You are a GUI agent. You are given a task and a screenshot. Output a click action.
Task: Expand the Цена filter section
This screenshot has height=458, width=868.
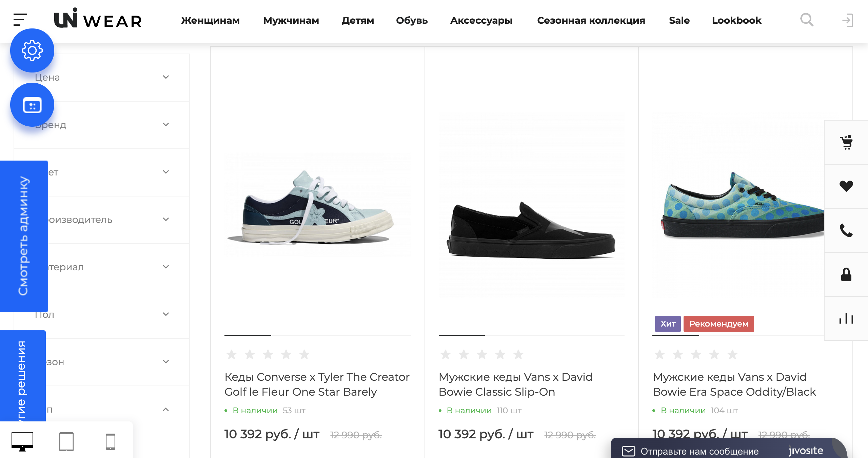[102, 78]
